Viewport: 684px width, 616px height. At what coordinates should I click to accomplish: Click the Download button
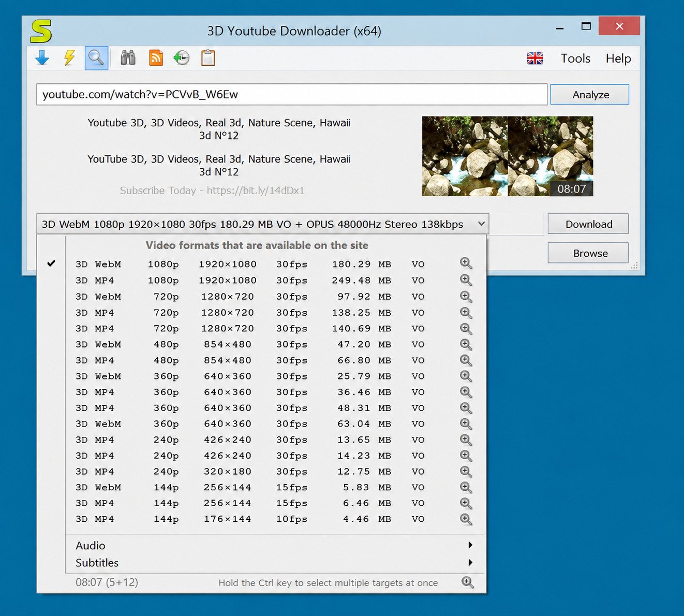coord(588,224)
